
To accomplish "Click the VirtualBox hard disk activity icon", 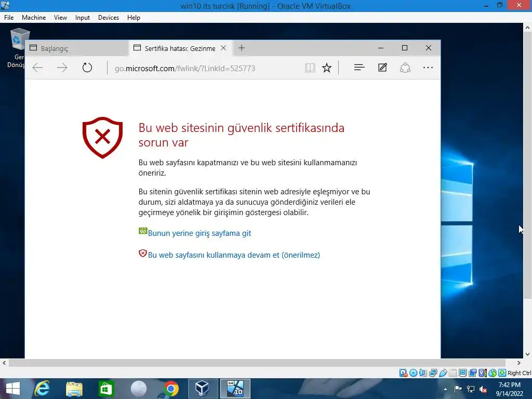I will coord(403,373).
